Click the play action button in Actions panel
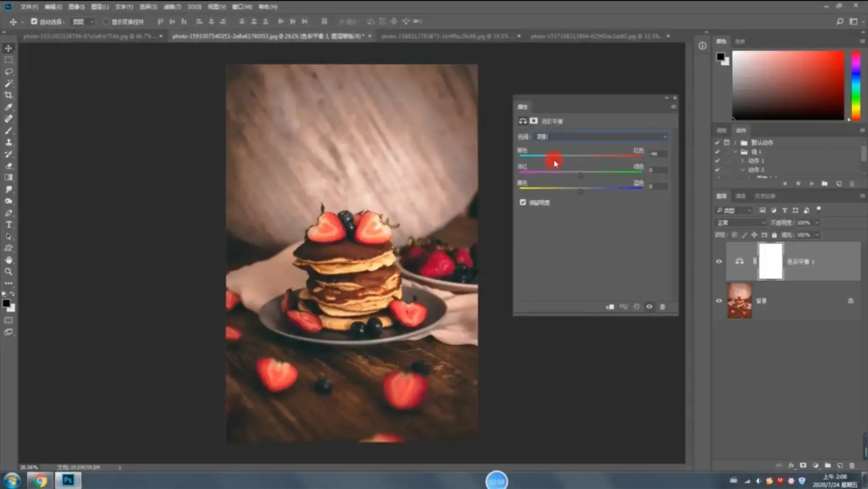Screen dimensions: 868x489 tap(811, 184)
